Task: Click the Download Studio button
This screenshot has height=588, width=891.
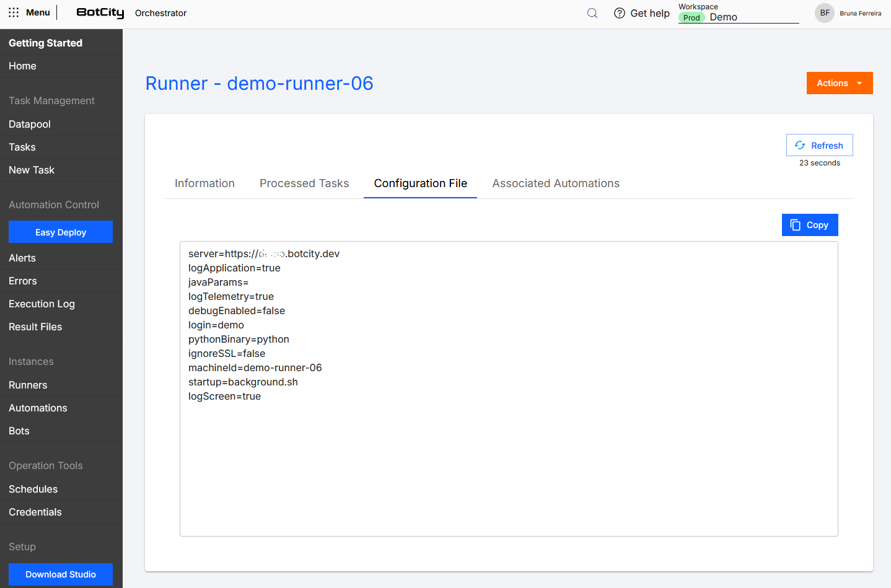Action: click(x=61, y=574)
